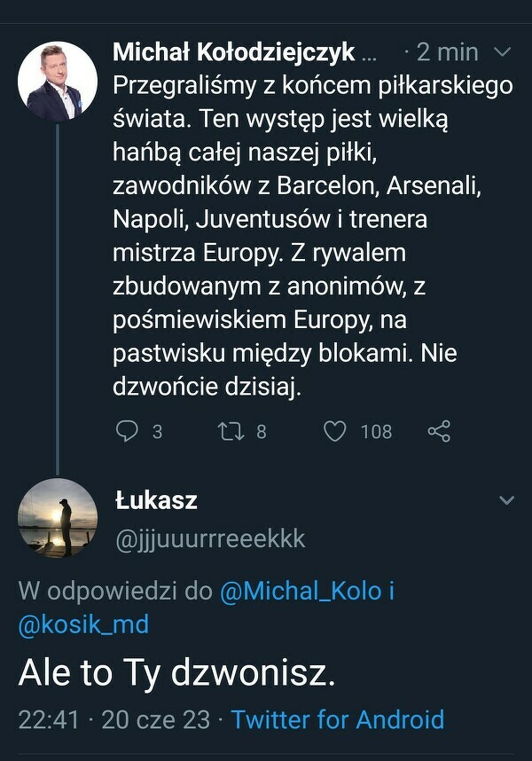
Task: Open the tweet text starting with Przegraliśmy
Action: point(312,236)
